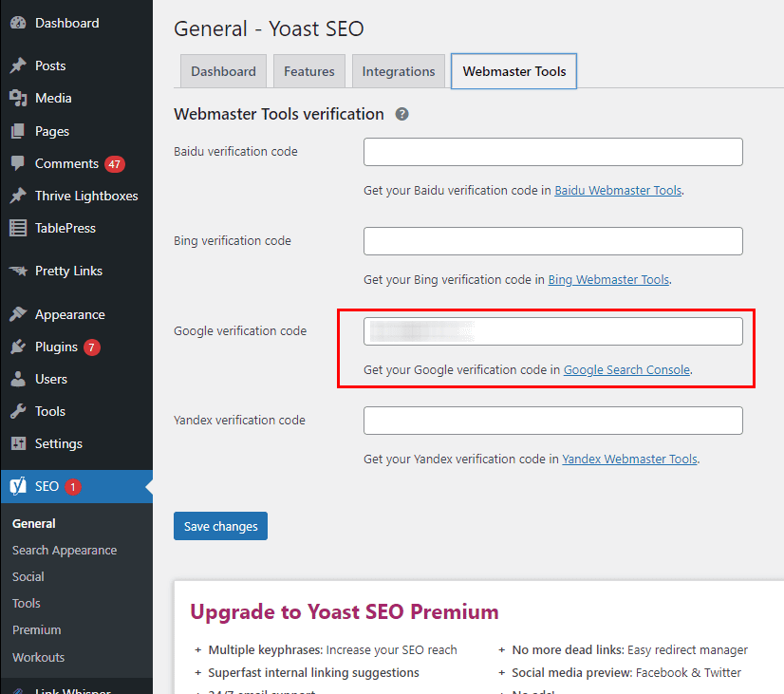Click the Webmaster Tools verification help icon
The height and width of the screenshot is (694, 784).
(x=401, y=114)
